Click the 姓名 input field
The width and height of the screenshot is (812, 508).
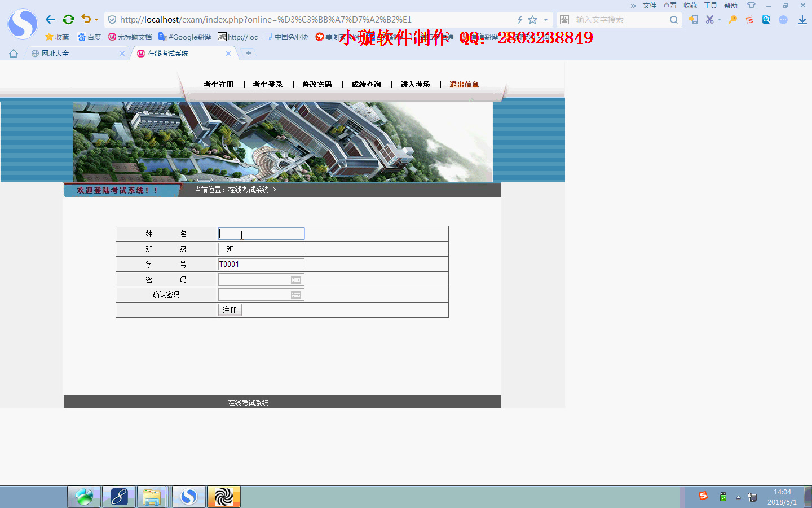[261, 234]
